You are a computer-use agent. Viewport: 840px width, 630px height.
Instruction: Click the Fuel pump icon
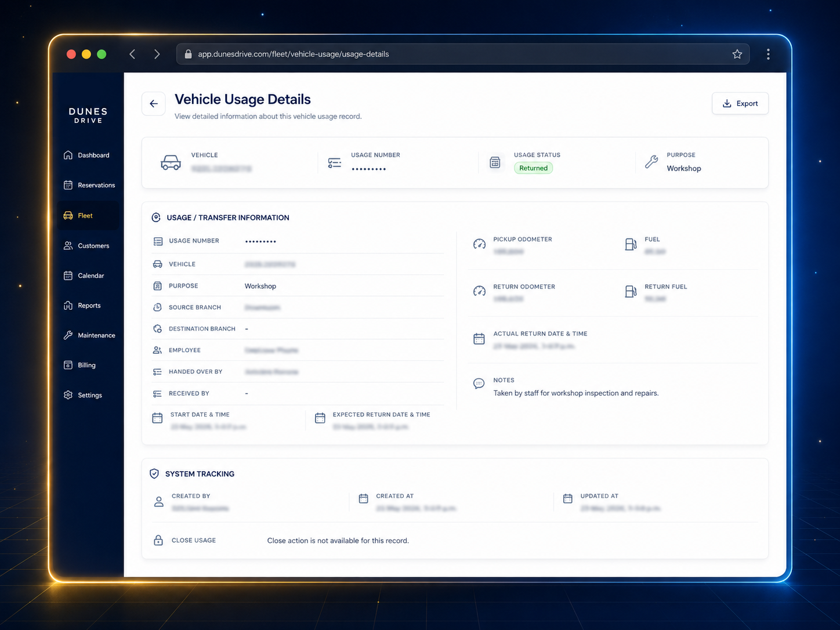631,244
